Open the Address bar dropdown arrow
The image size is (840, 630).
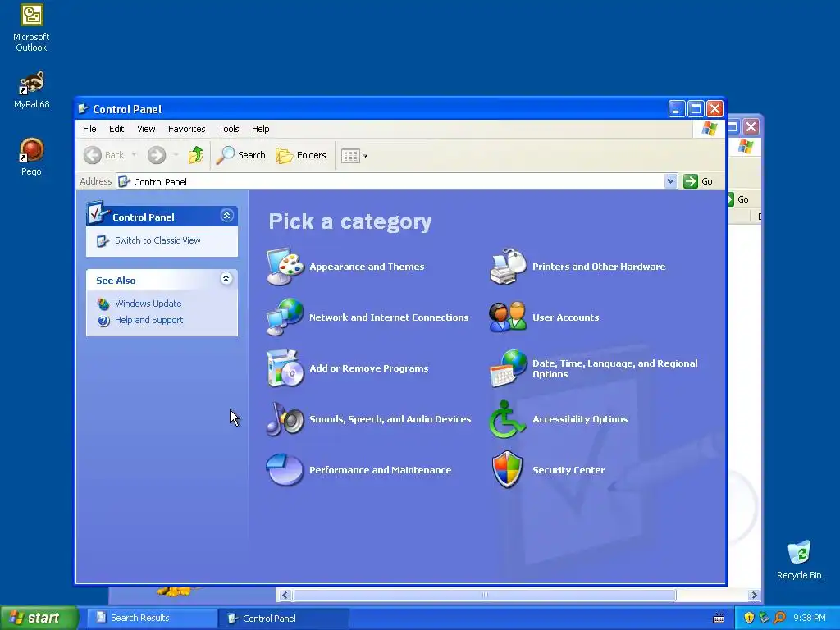tap(670, 181)
